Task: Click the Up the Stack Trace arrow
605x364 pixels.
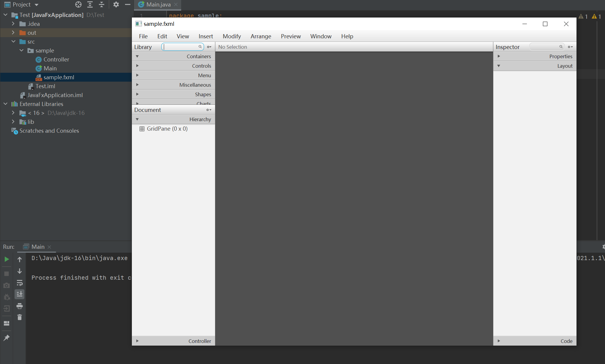Action: click(x=20, y=259)
